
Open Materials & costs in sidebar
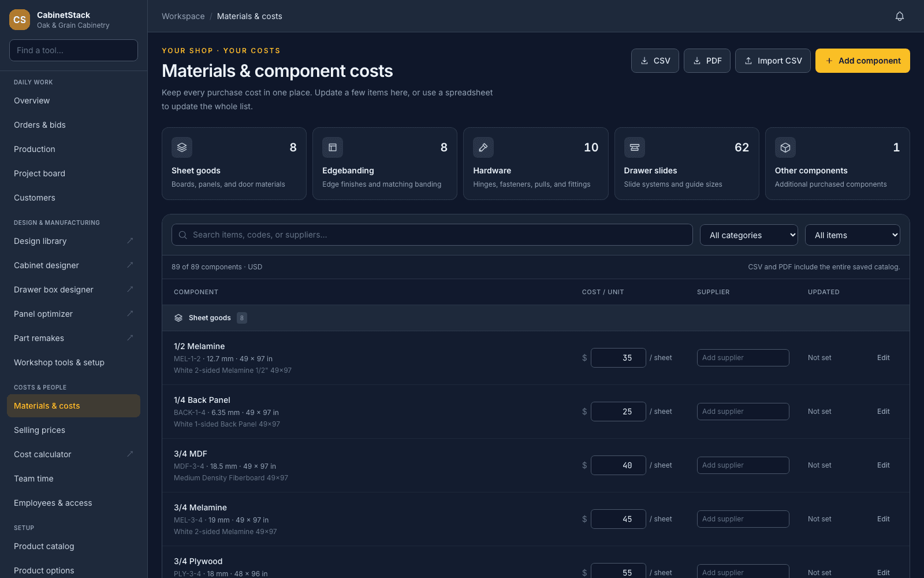pos(73,406)
